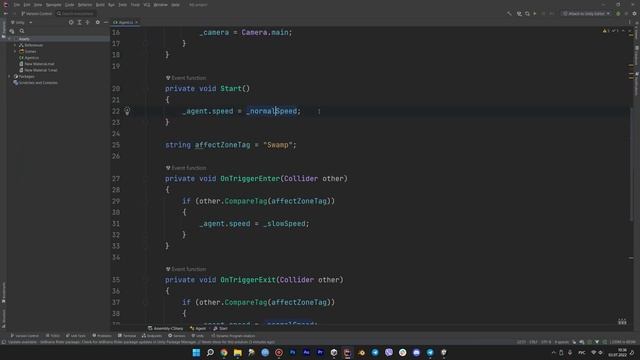The width and height of the screenshot is (640, 360).
Task: Click Event function hint above OnTriggerExit
Action: click(x=186, y=269)
